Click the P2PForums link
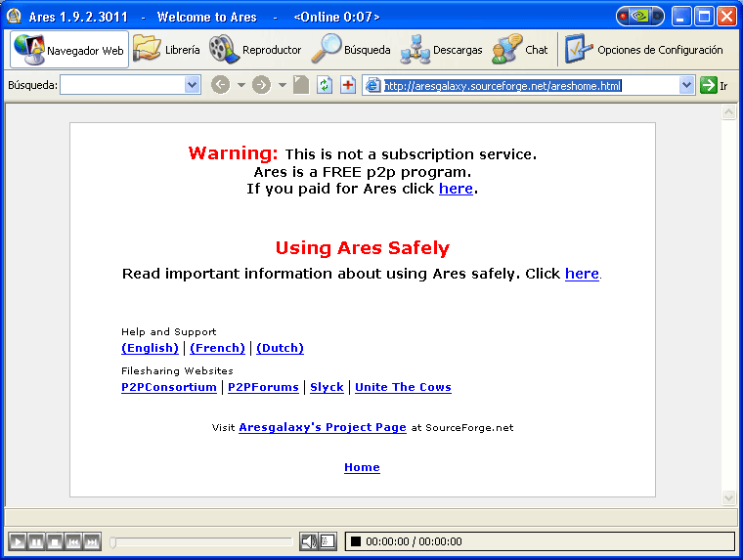The width and height of the screenshot is (743, 560). pos(263,387)
